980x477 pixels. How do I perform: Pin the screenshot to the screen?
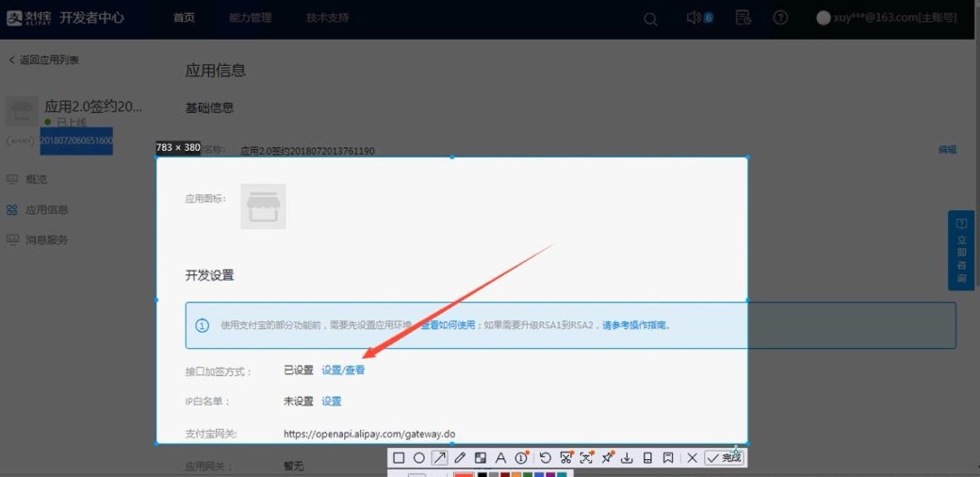click(x=608, y=457)
